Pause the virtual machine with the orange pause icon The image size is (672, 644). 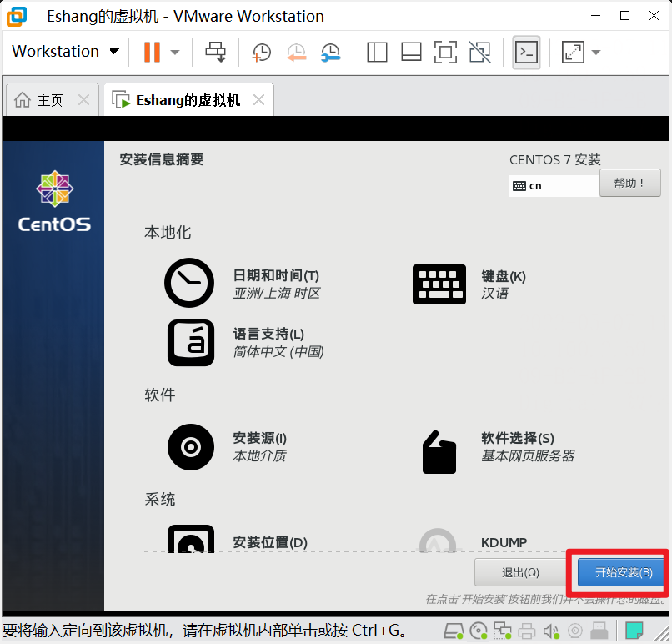click(x=152, y=53)
